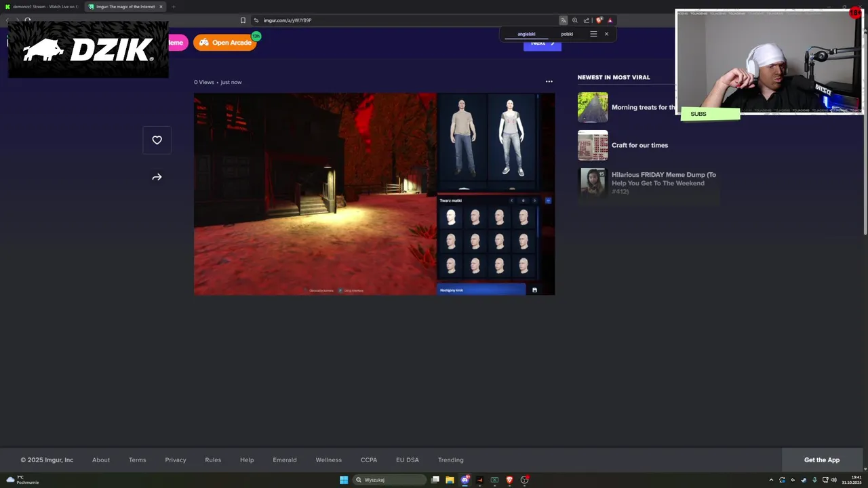Open the Xbox app icon on the taskbar
This screenshot has width=868, height=488.
(x=494, y=480)
